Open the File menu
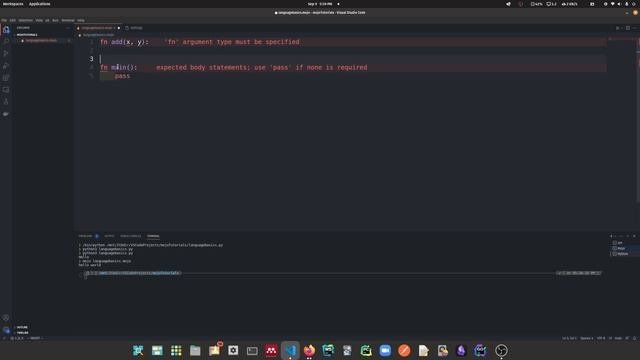Viewport: 640px width, 360px height. pos(4,20)
